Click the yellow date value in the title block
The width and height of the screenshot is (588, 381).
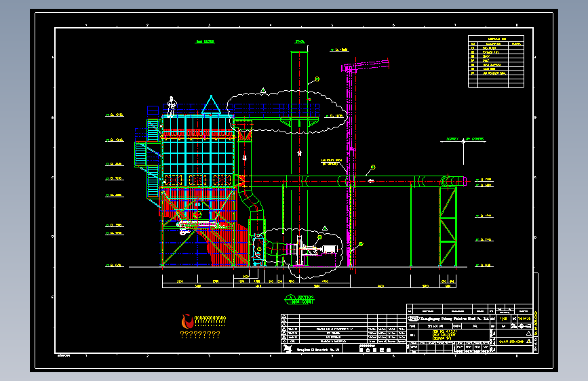click(x=524, y=319)
